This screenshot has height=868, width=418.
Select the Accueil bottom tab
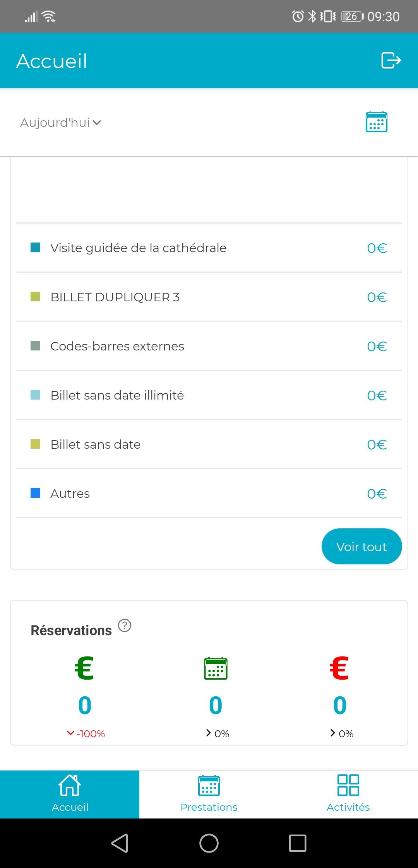click(70, 794)
